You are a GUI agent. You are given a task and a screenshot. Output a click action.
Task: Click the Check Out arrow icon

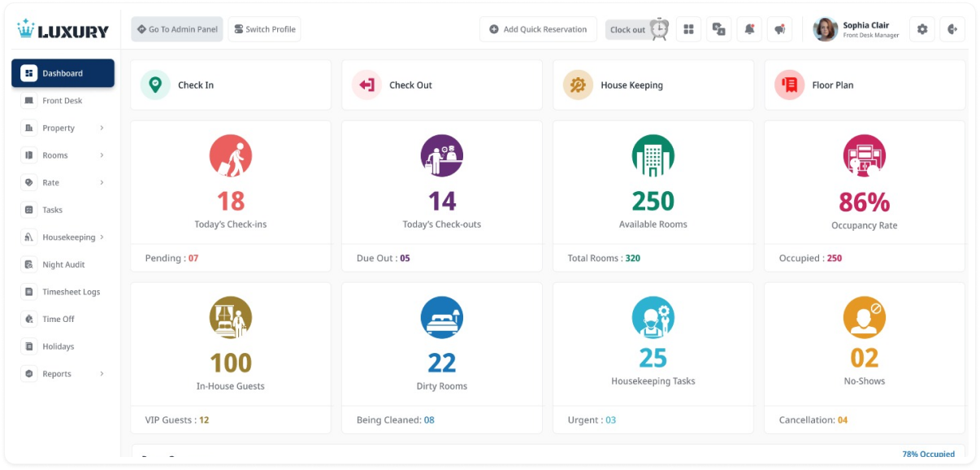(x=366, y=85)
